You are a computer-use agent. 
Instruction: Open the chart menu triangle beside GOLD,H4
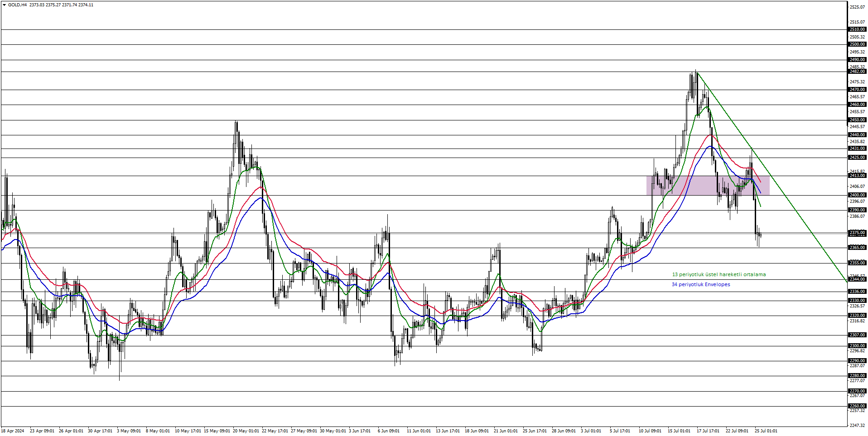(x=4, y=5)
